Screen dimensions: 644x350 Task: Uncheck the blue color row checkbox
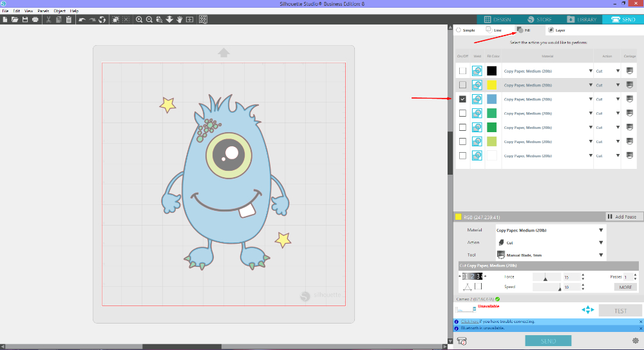click(x=462, y=99)
